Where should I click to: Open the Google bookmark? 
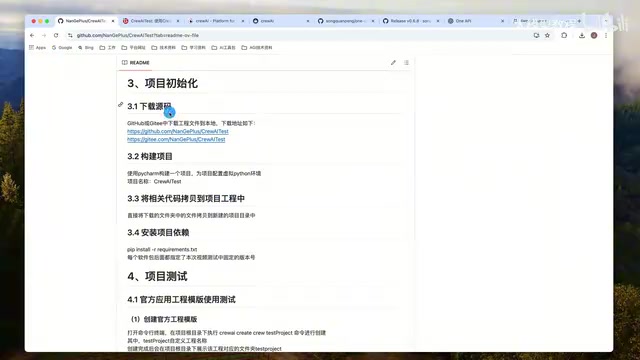62,48
